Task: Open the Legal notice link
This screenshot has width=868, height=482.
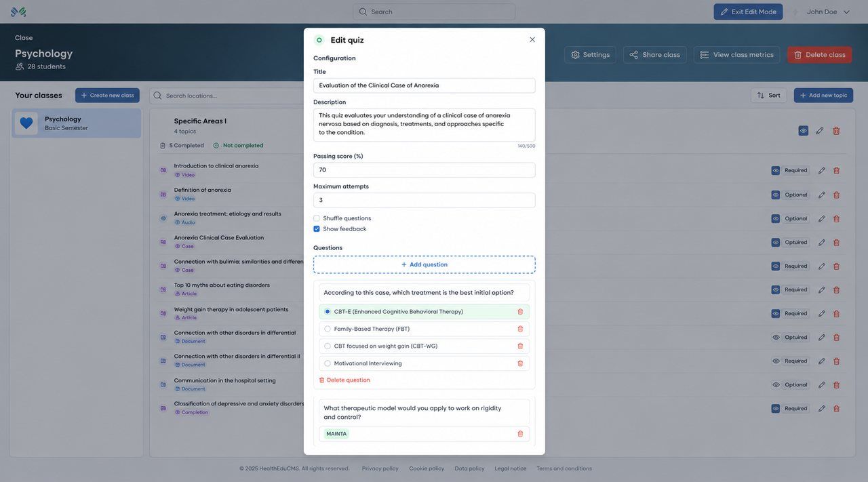Action: (511, 469)
